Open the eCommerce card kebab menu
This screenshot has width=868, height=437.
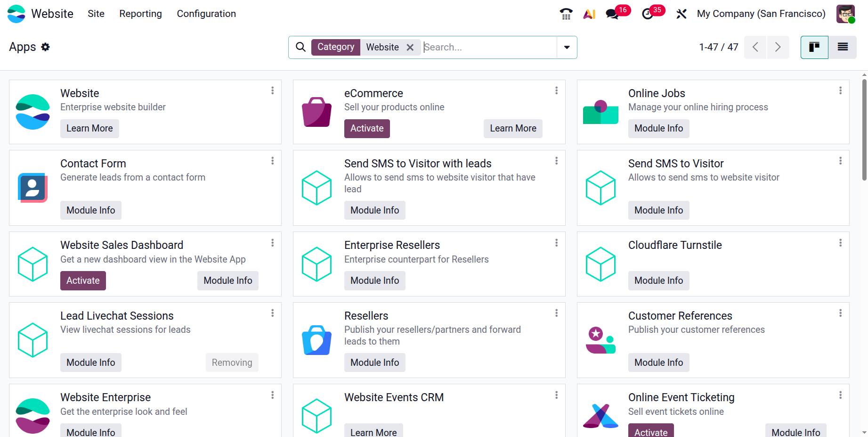click(x=557, y=91)
